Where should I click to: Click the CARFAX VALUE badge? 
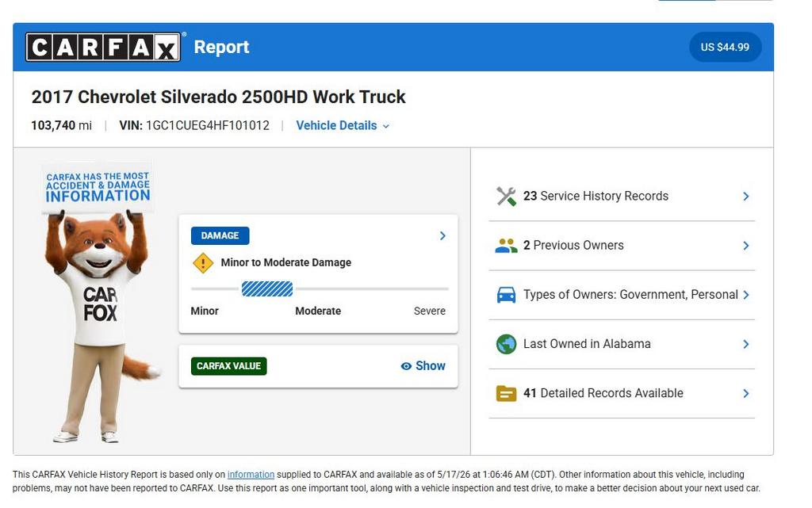click(228, 365)
